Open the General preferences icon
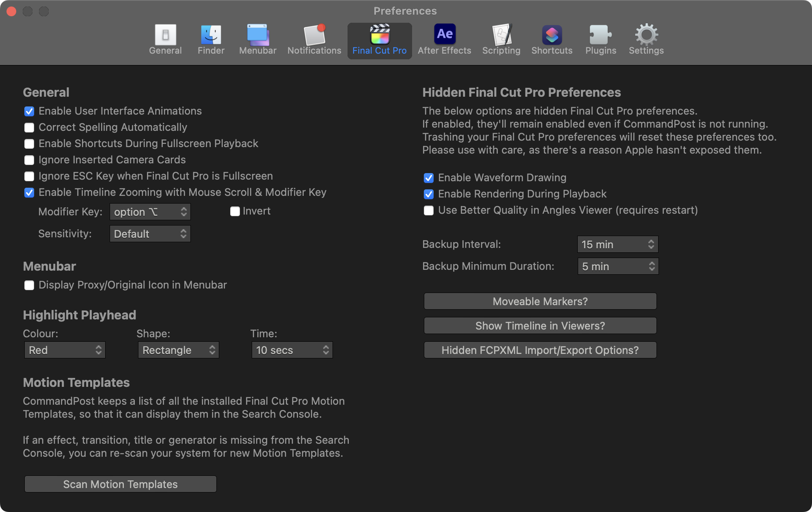The image size is (812, 512). (165, 39)
